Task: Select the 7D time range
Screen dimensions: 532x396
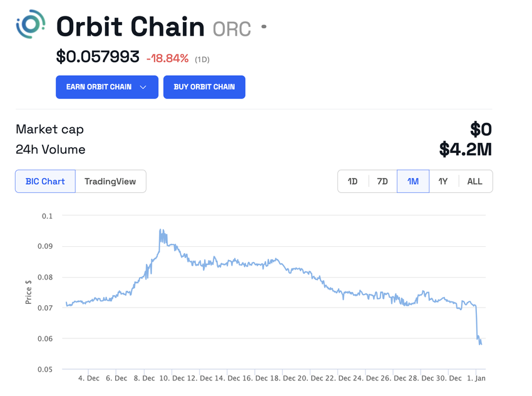Action: point(382,182)
